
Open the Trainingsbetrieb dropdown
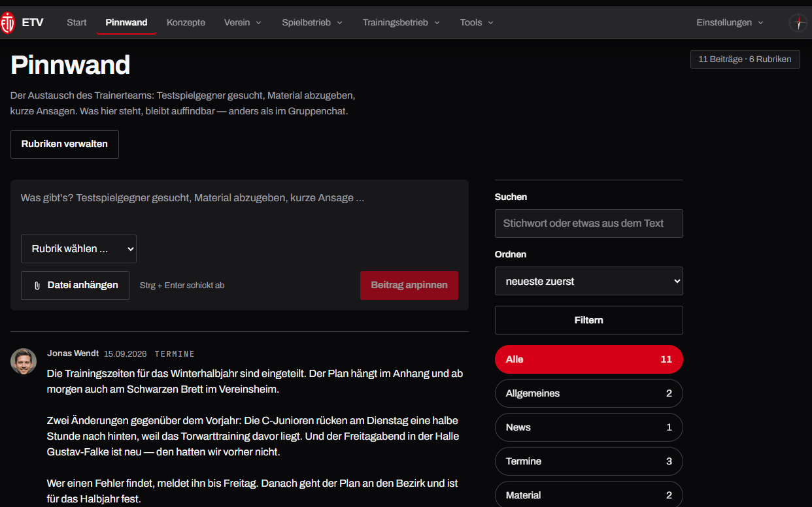click(401, 22)
